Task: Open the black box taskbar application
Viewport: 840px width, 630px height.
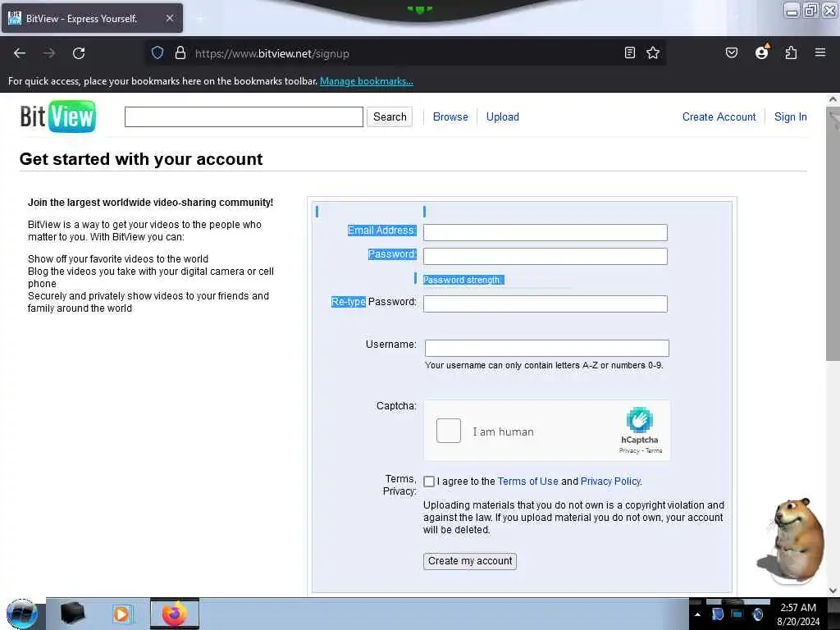Action: point(72,614)
